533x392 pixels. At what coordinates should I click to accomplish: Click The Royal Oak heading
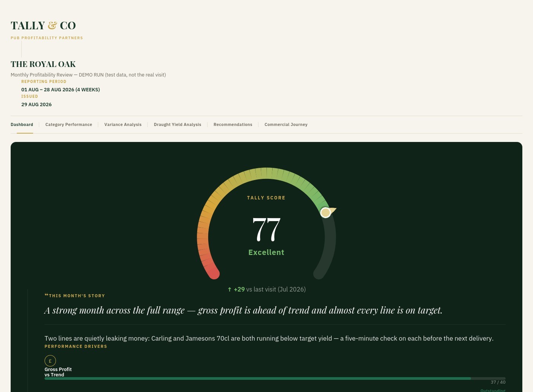(x=43, y=64)
